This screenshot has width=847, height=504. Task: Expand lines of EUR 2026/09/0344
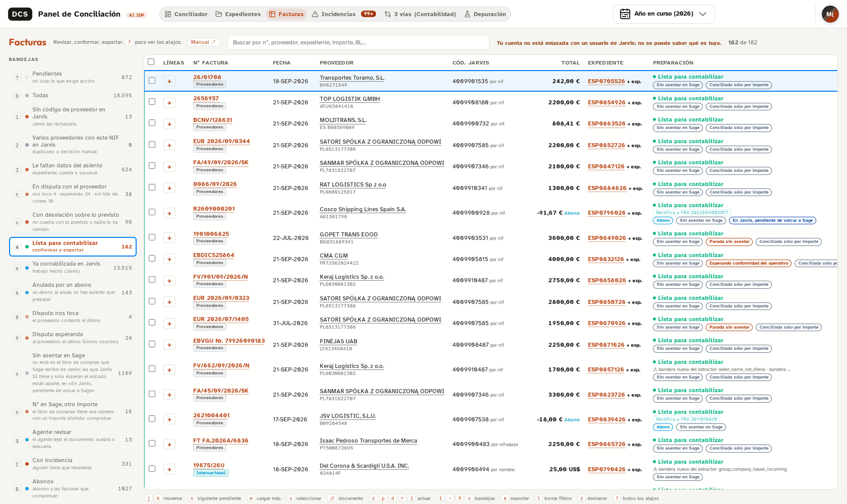pyautogui.click(x=169, y=145)
